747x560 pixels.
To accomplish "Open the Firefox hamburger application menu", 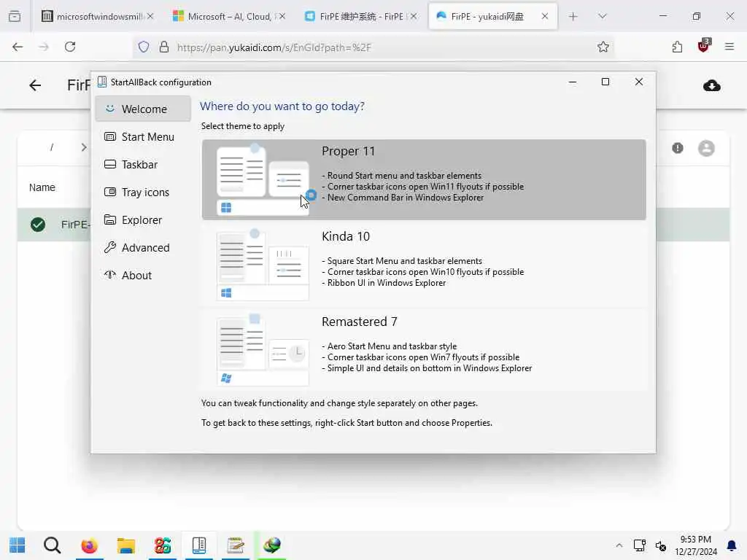I will (x=729, y=47).
